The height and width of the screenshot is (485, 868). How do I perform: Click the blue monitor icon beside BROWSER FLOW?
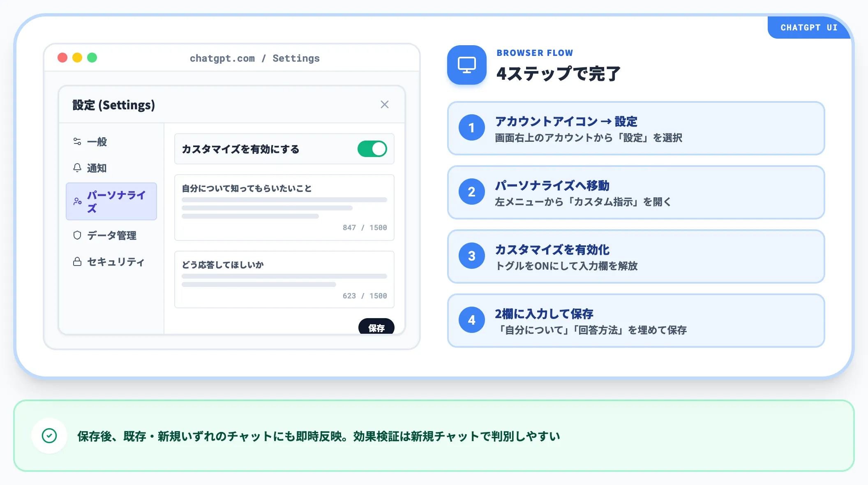tap(467, 65)
